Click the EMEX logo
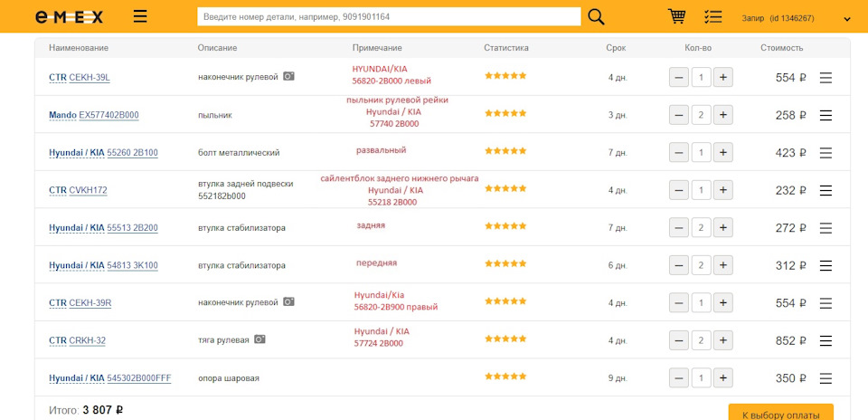Screen dimensions: 868x420 69,17
